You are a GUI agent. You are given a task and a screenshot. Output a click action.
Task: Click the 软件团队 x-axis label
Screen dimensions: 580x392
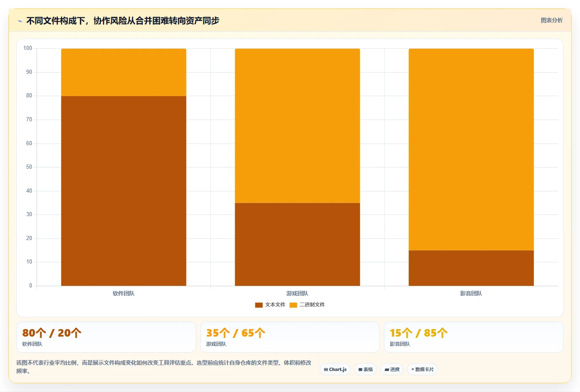pyautogui.click(x=123, y=293)
